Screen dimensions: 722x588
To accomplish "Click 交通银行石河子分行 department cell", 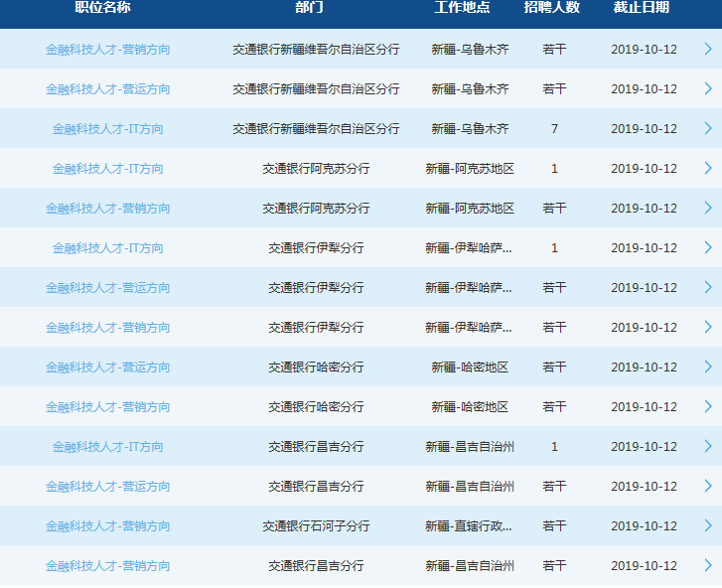I will [x=316, y=525].
